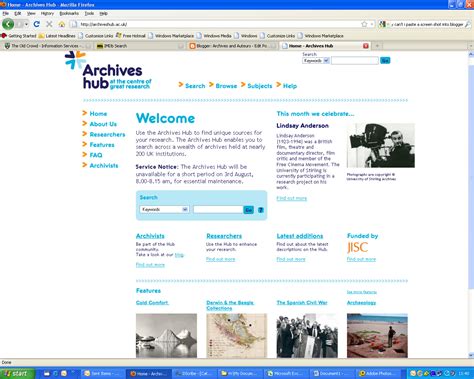Open the Getting Started bookmark
The width and height of the screenshot is (474, 379).
[19, 36]
